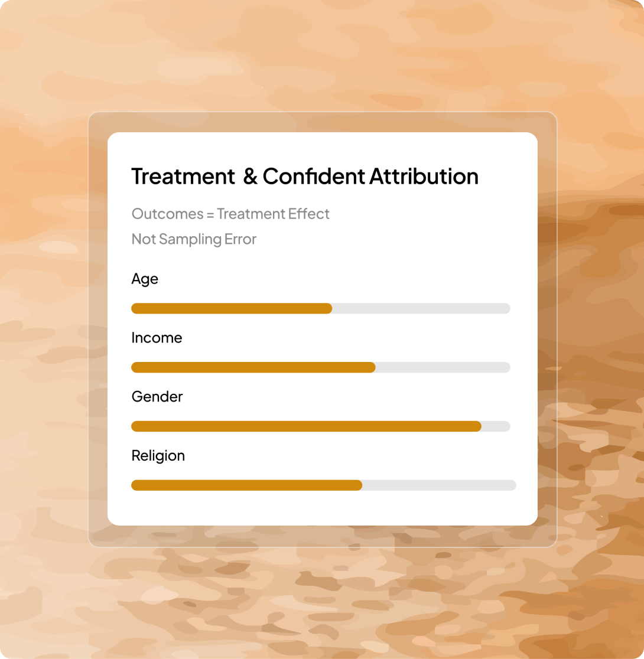The image size is (644, 659).
Task: Click the end of the orange Religion fill
Action: [358, 485]
